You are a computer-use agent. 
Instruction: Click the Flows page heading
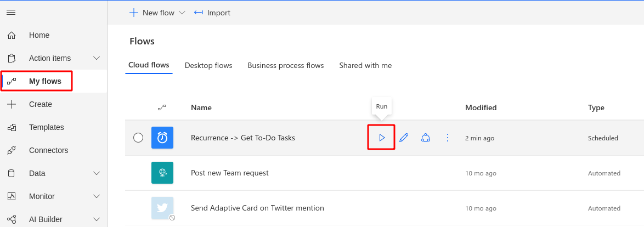[142, 41]
